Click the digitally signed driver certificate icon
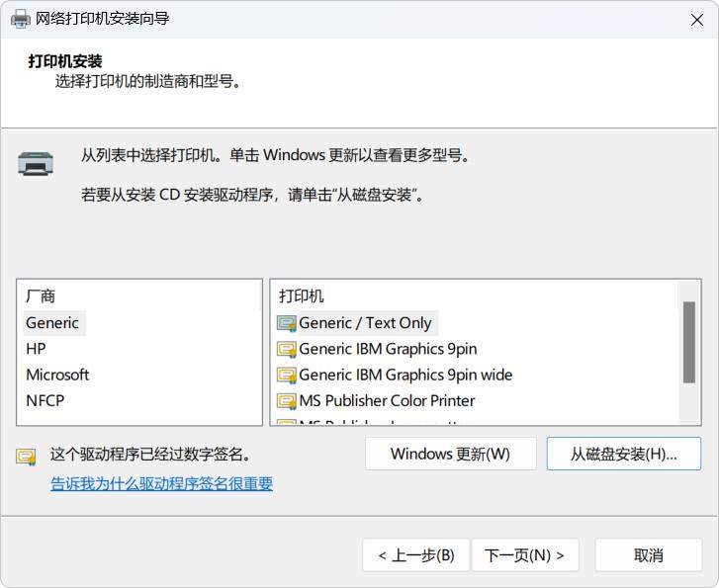Screen dimensions: 719x588 click(x=26, y=457)
